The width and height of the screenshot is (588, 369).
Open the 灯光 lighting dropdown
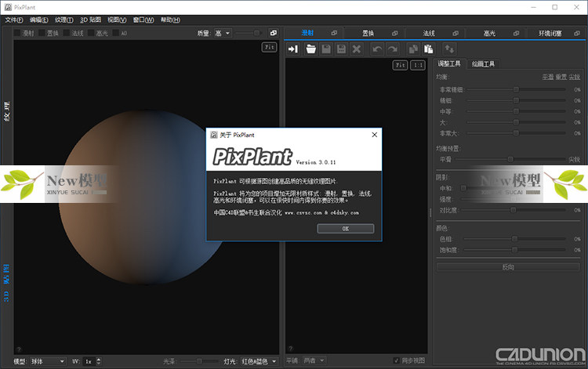point(260,361)
